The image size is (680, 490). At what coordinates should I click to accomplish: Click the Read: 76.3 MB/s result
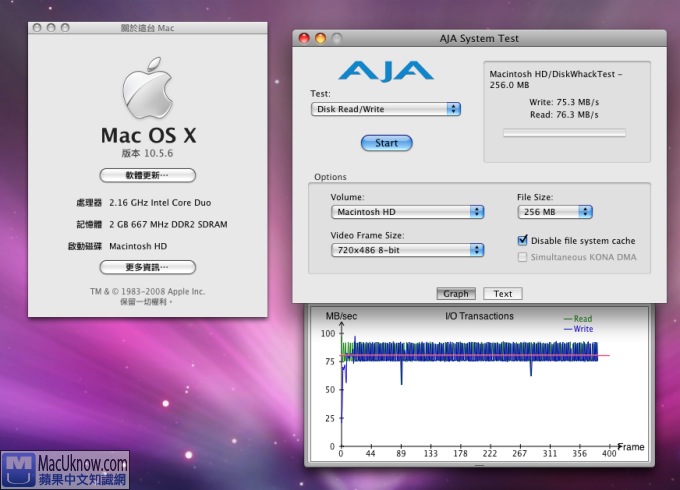coord(564,115)
